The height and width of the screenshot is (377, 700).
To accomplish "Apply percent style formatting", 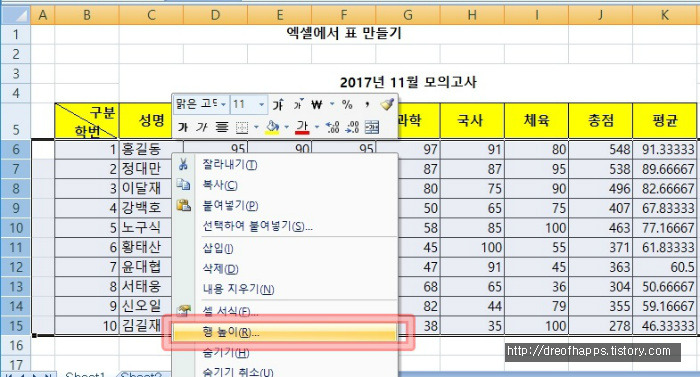I will click(347, 105).
